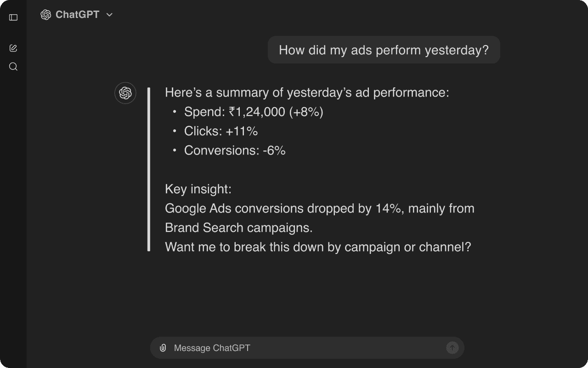
Task: Open the ChatGPT model selector dropdown
Action: [x=77, y=14]
